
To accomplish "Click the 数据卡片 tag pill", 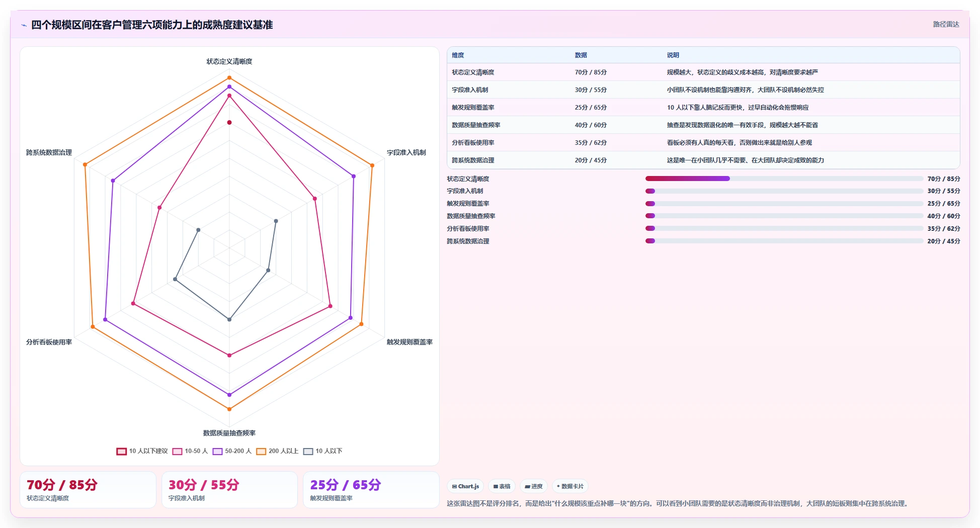I will [x=570, y=486].
